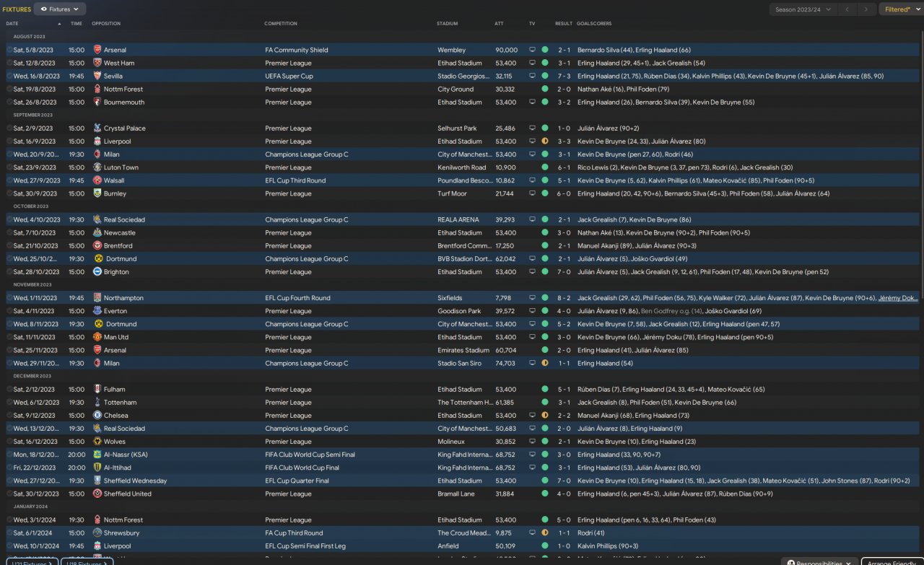Click the Brighton club badge
Screen dimensions: 924x565
click(97, 272)
